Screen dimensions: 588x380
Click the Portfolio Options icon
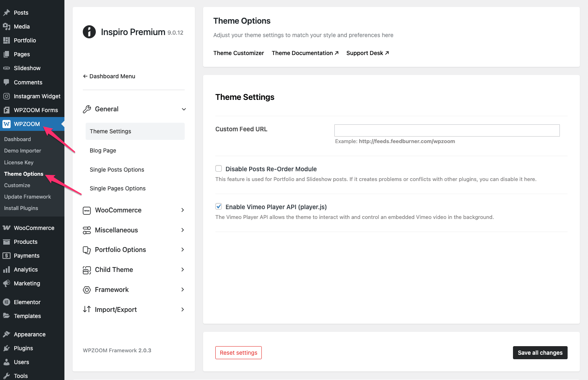tap(87, 250)
